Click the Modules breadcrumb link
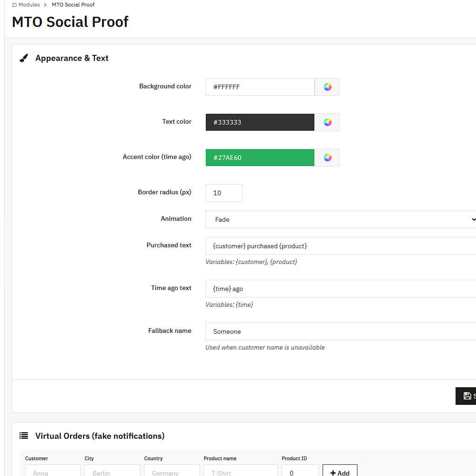The height and width of the screenshot is (476, 476). coord(29,5)
